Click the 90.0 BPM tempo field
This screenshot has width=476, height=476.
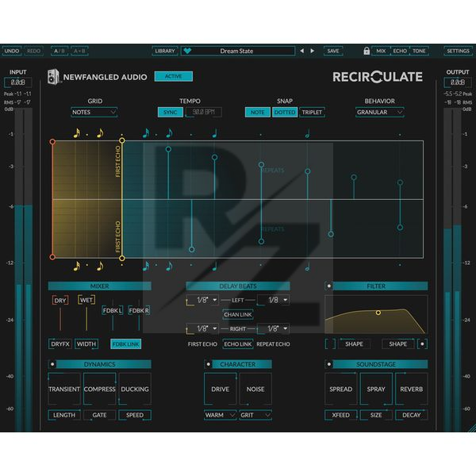coord(204,112)
